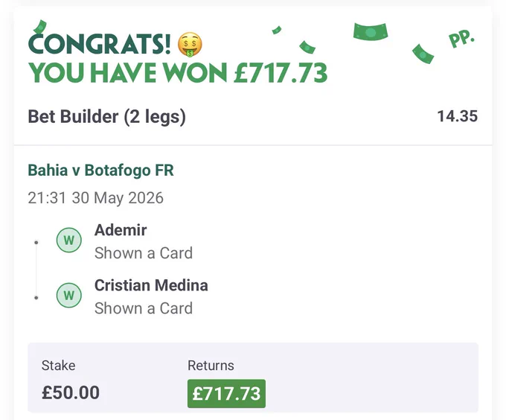
Task: Click the money-mouth face emoji
Action: coord(190,45)
